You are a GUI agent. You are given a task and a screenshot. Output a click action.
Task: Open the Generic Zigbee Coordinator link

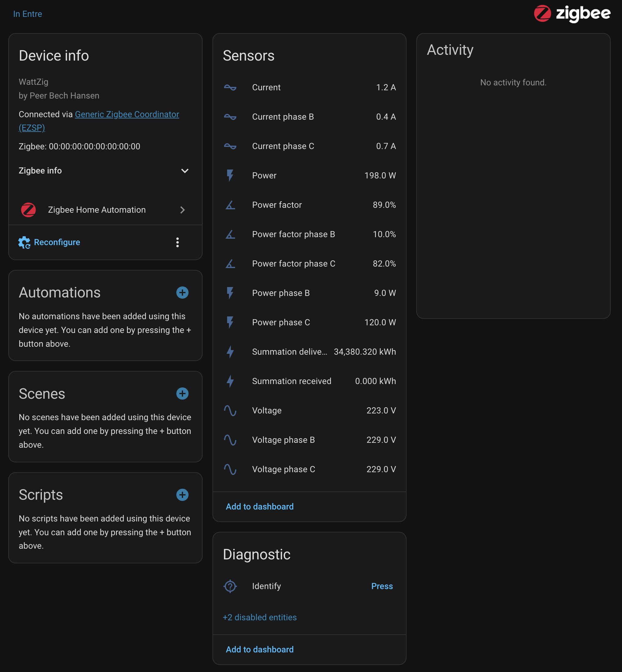(x=127, y=114)
